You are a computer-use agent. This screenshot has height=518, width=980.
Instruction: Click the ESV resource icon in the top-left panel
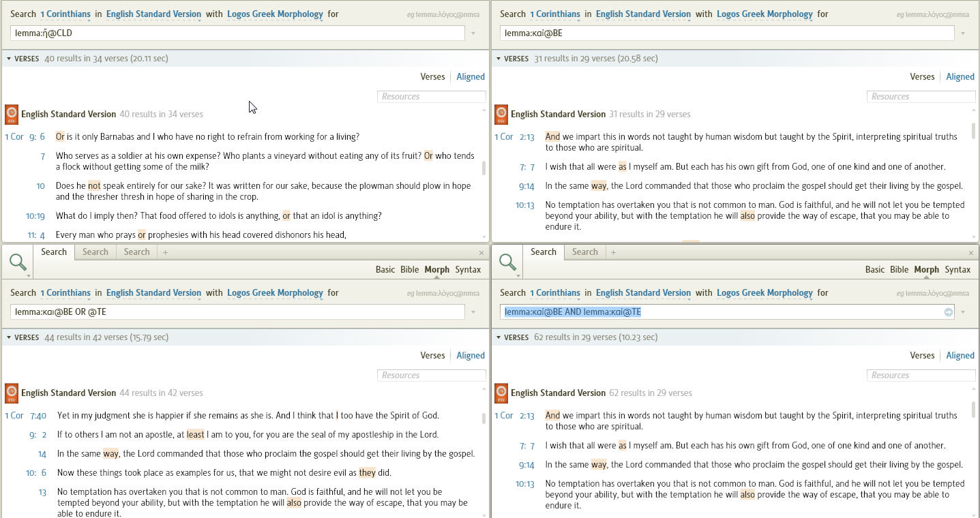(12, 115)
